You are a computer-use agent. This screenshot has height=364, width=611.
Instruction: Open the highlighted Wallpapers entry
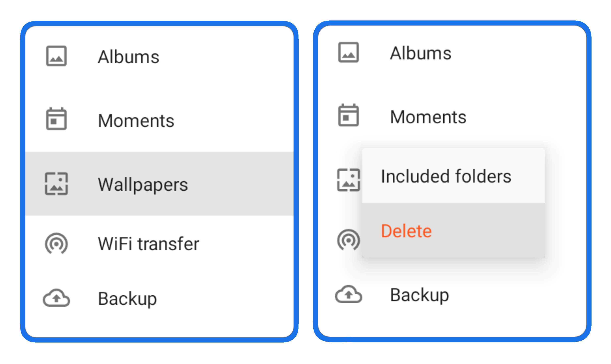point(159,184)
